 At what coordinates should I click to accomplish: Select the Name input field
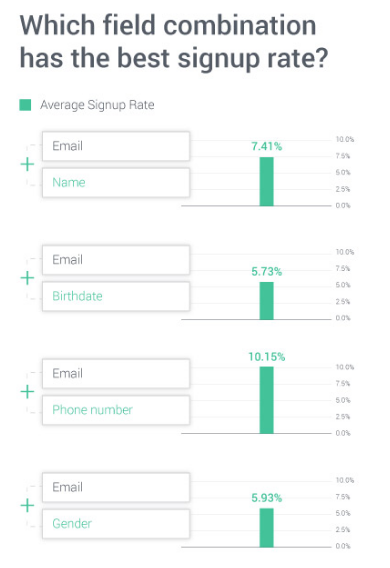(116, 183)
